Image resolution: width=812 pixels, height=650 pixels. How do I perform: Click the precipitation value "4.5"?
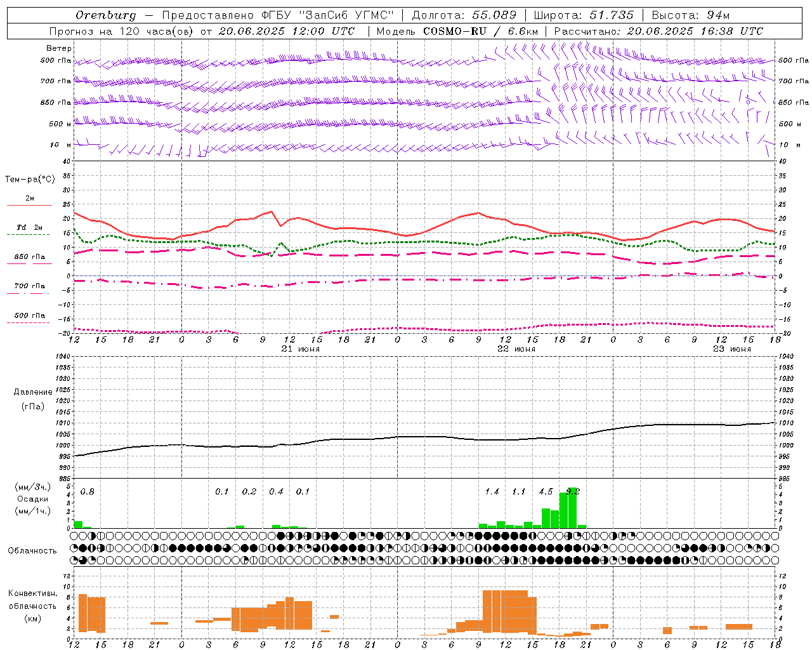point(546,491)
